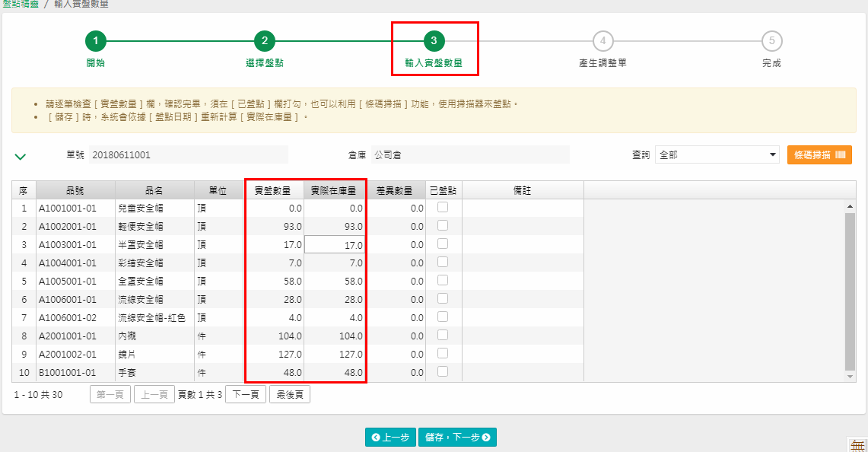Click the 條碼掃描 barcode scan button
This screenshot has height=452, width=868.
[x=819, y=154]
